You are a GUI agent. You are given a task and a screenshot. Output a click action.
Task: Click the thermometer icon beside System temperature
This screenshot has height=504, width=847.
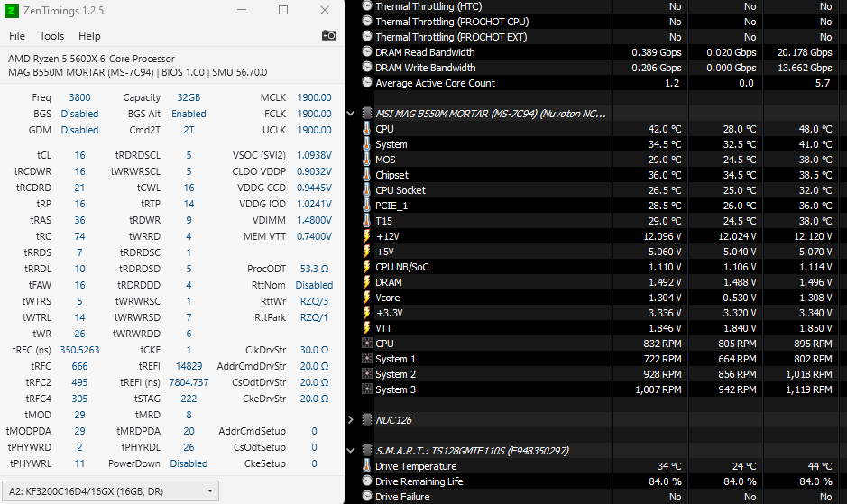click(x=367, y=144)
